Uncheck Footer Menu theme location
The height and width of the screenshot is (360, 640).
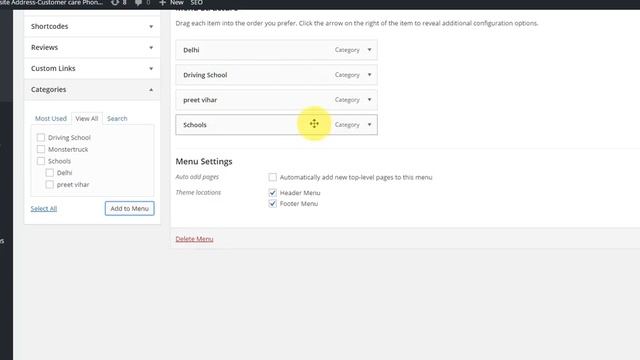click(273, 203)
